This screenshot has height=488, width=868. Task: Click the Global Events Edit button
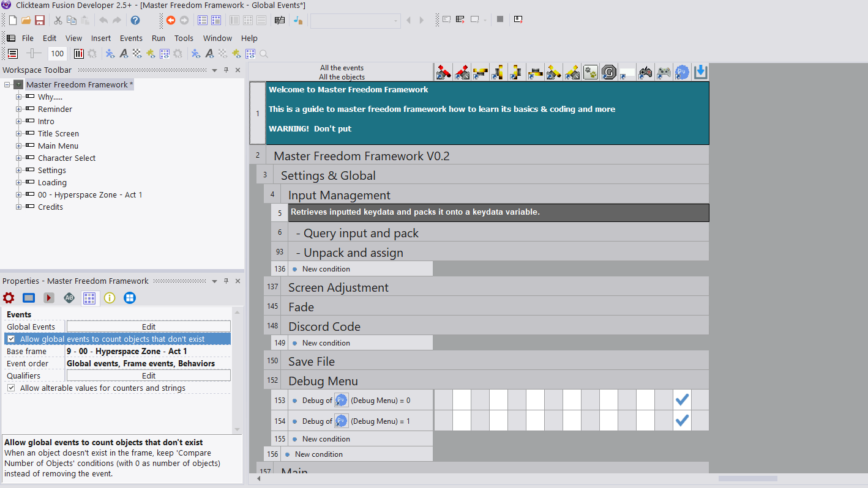149,327
